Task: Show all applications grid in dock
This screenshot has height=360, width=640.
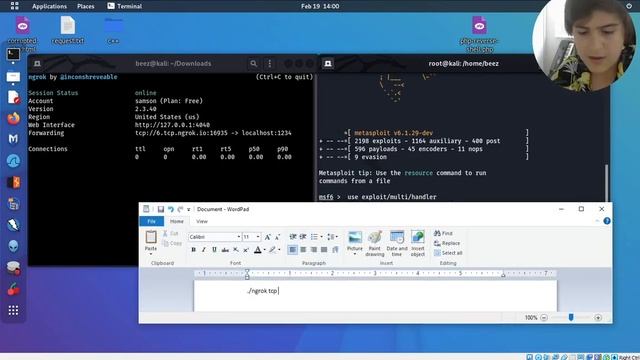Action: point(13,311)
